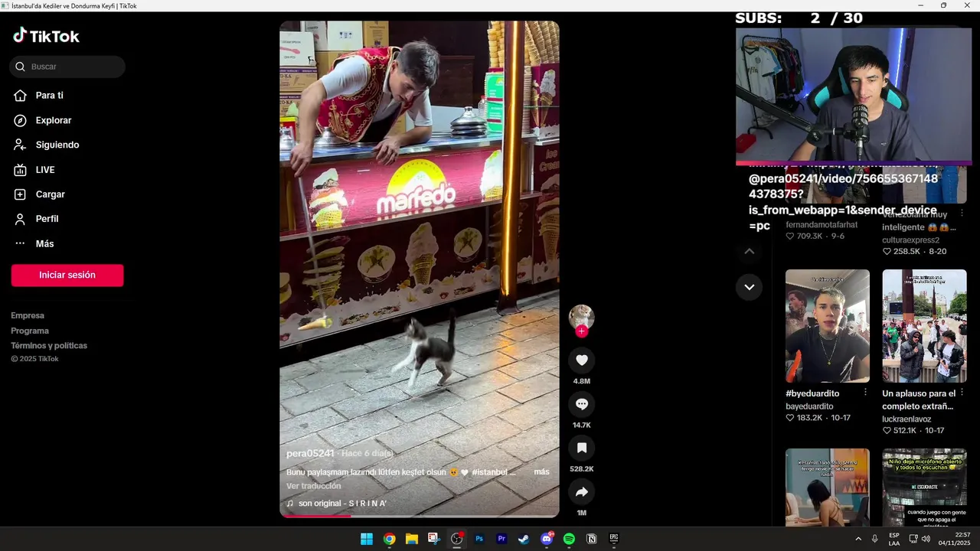980x551 pixels.
Task: Show hidden system tray icons
Action: 858,539
